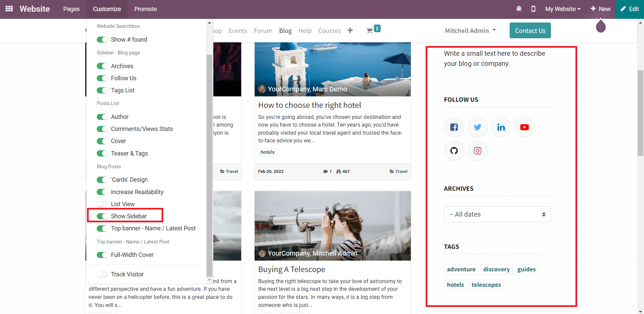Open Mitchell Admin user dropdown
644x314 pixels.
pos(470,31)
